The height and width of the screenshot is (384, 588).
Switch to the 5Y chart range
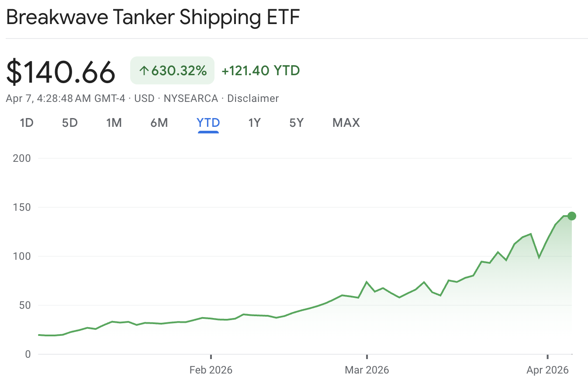click(x=296, y=123)
